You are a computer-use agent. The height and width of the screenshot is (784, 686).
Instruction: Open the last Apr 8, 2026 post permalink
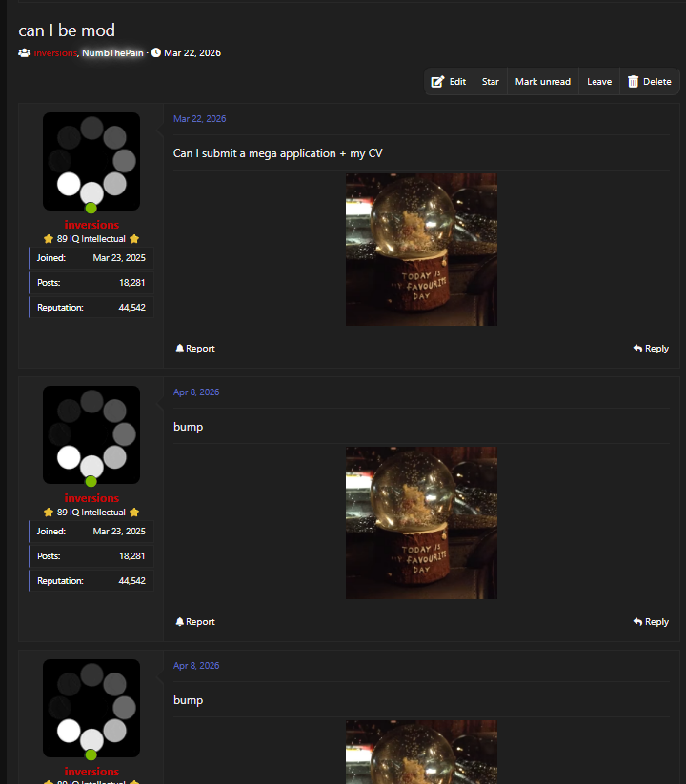tap(196, 666)
